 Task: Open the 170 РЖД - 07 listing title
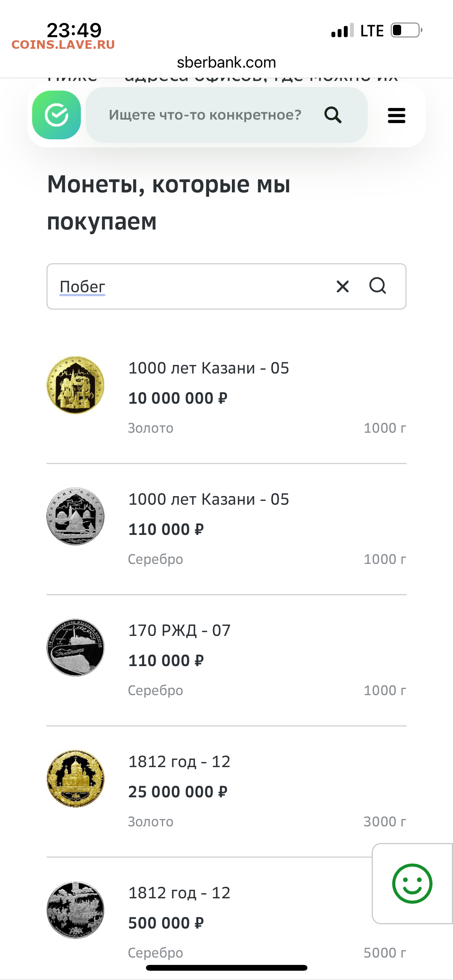click(x=179, y=630)
